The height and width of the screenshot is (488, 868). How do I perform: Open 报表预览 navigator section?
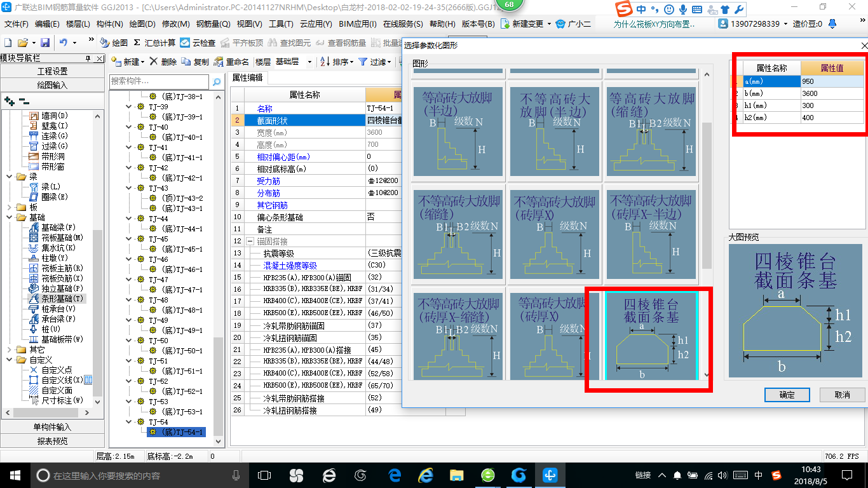pyautogui.click(x=52, y=441)
